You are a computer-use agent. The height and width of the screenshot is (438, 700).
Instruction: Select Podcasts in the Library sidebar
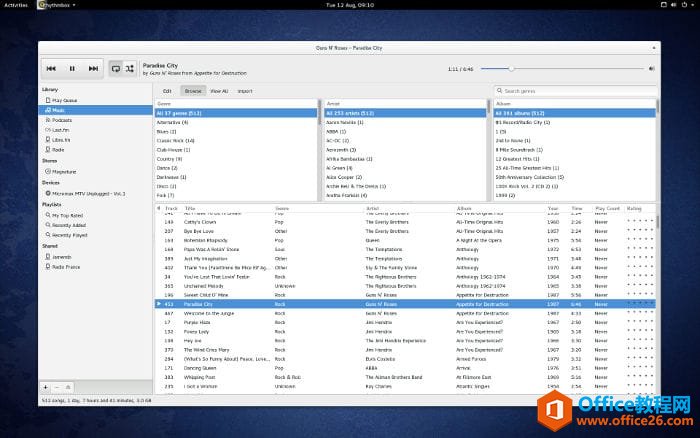coord(62,120)
